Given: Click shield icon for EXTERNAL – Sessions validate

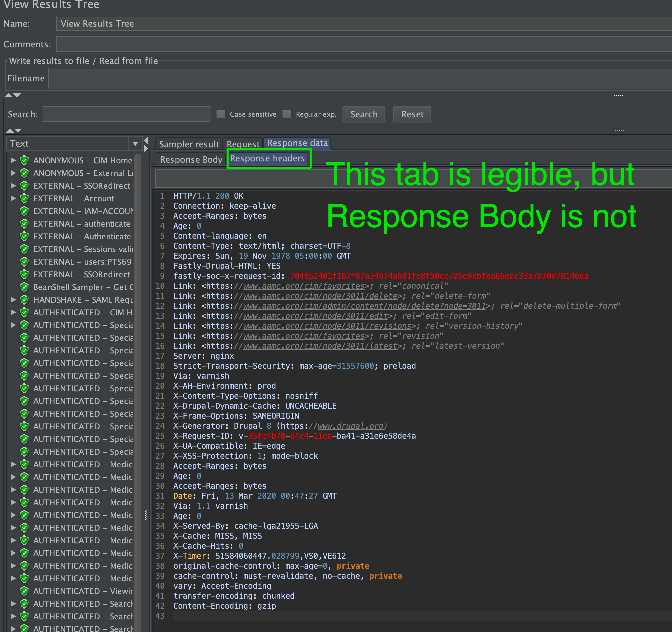Looking at the screenshot, I should point(24,249).
